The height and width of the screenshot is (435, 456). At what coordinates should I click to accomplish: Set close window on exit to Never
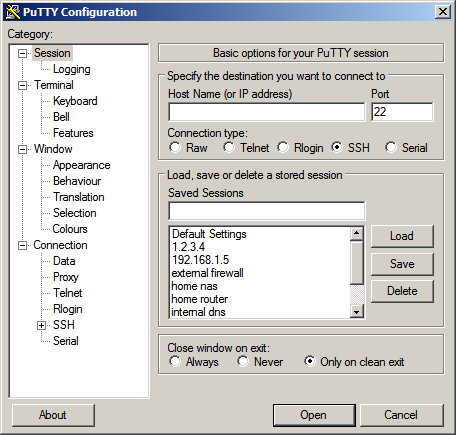click(243, 361)
